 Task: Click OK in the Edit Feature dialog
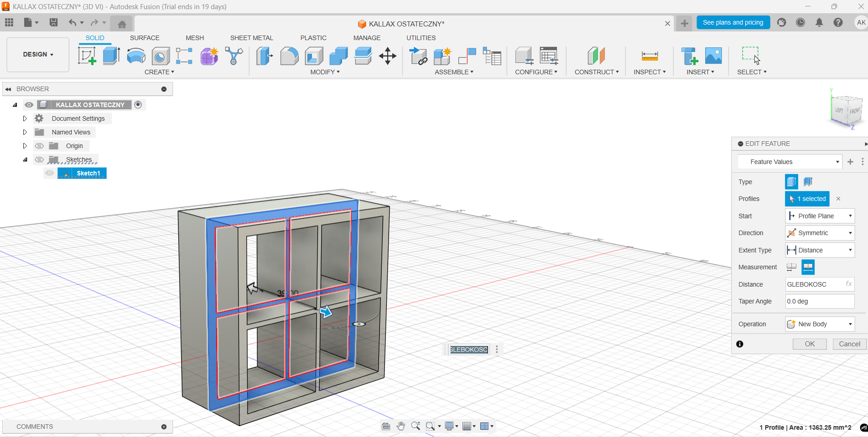point(809,344)
